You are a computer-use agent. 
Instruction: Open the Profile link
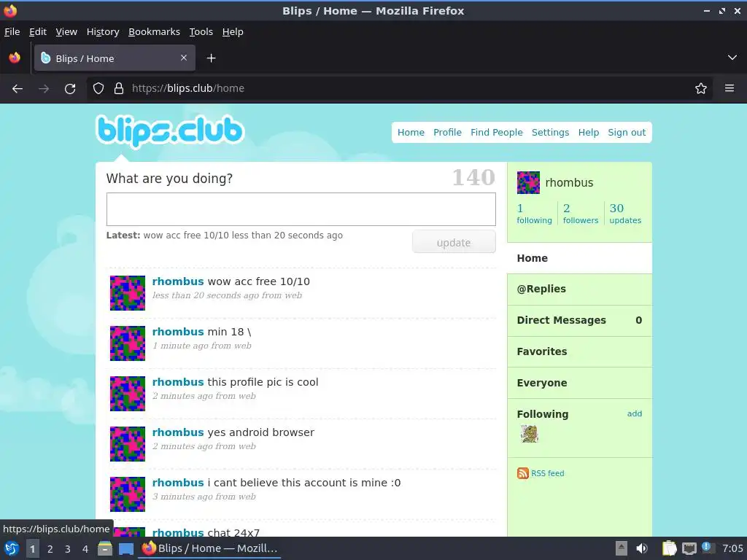click(x=447, y=133)
